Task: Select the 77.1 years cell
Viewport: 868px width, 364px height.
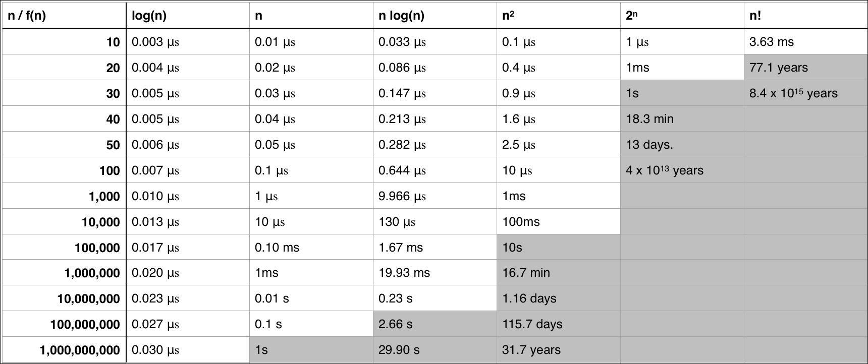Action: [805, 68]
